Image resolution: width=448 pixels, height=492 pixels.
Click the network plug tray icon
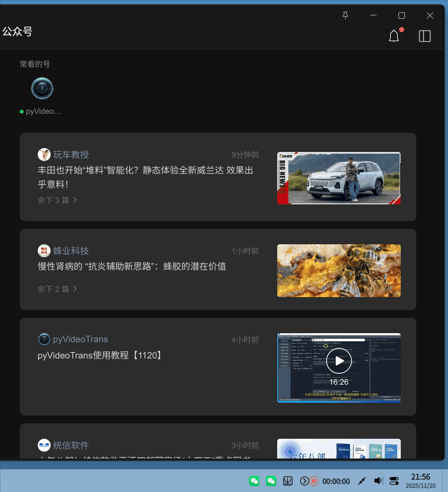(x=362, y=481)
